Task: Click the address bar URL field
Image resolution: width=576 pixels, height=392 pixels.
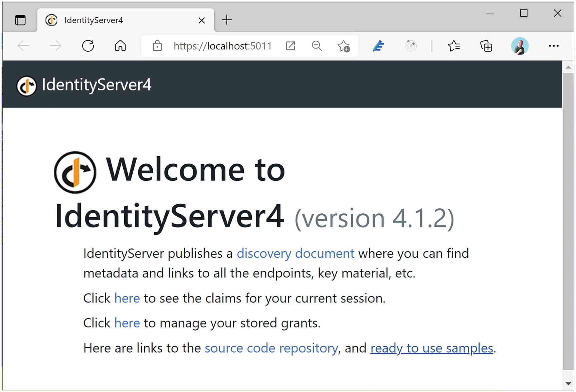Action: [223, 46]
